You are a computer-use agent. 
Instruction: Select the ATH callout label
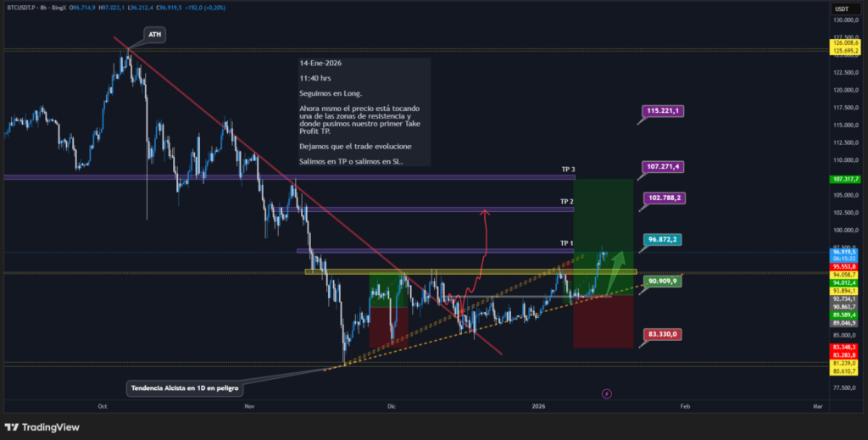pos(155,35)
